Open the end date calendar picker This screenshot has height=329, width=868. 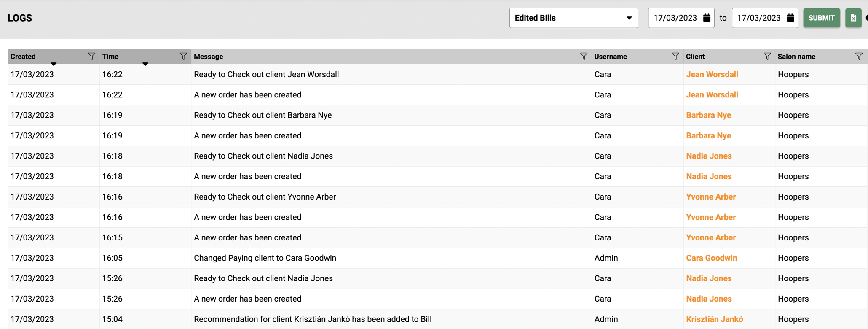click(790, 18)
